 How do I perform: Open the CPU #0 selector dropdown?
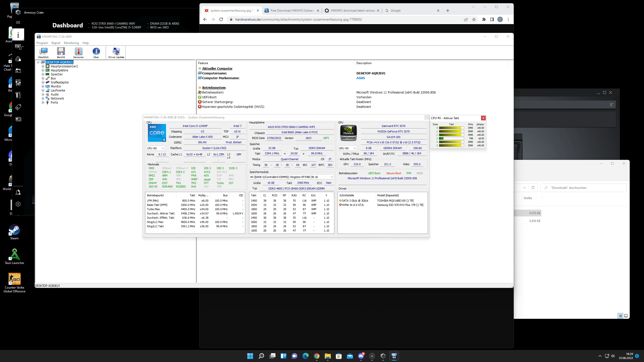coord(156,148)
